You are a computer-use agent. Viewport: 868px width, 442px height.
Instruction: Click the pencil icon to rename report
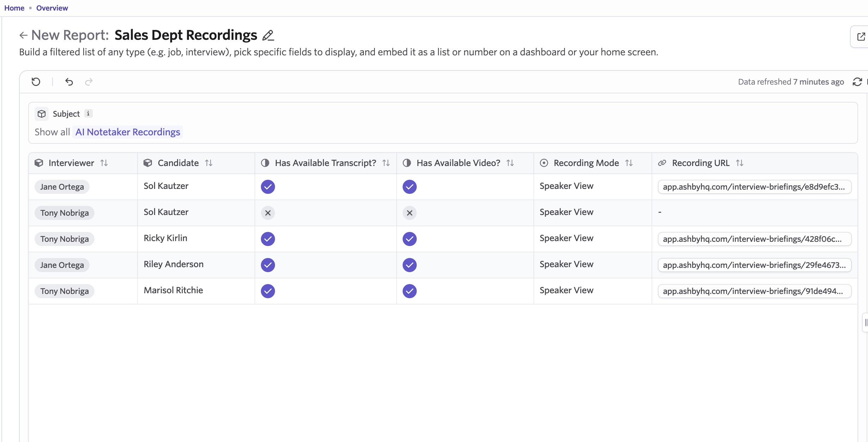[268, 35]
